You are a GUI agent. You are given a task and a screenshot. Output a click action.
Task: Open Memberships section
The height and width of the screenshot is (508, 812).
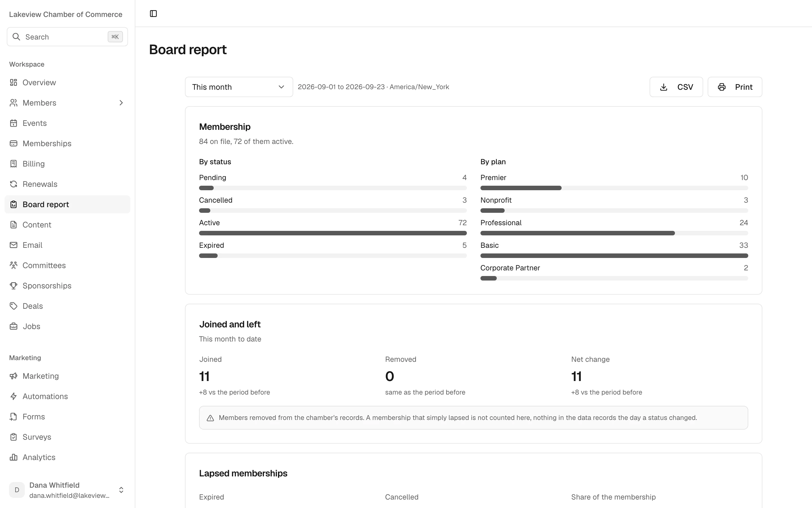[x=67, y=143]
